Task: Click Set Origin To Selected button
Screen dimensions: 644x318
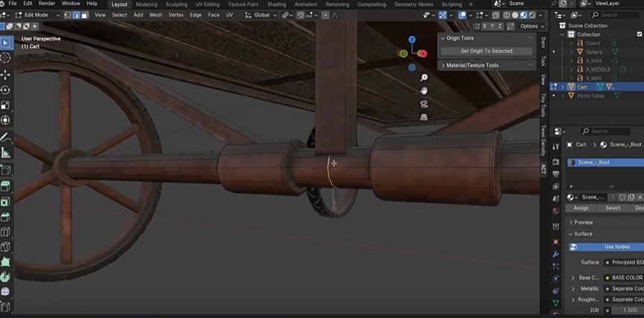Action: tap(486, 51)
